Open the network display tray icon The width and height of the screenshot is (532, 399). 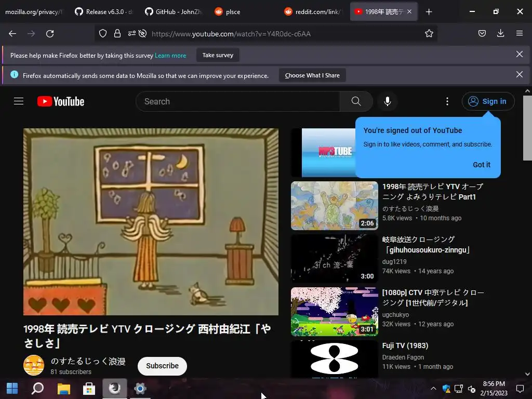tap(459, 389)
